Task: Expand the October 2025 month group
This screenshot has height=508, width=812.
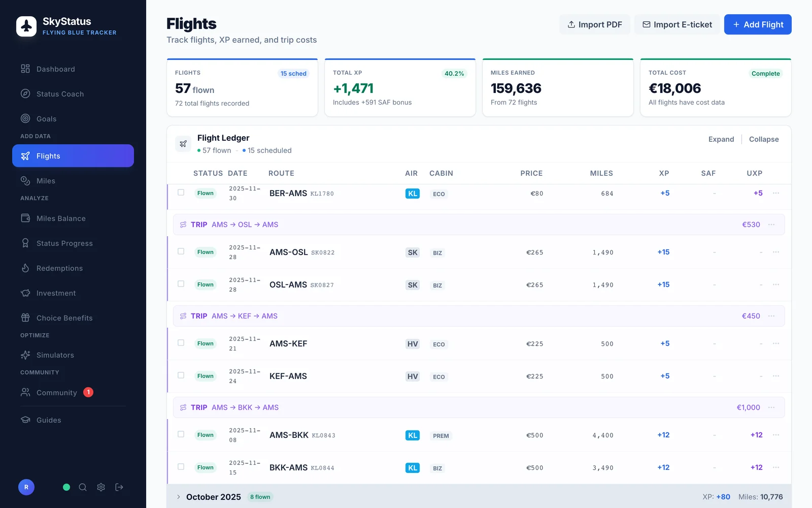Action: (x=179, y=497)
